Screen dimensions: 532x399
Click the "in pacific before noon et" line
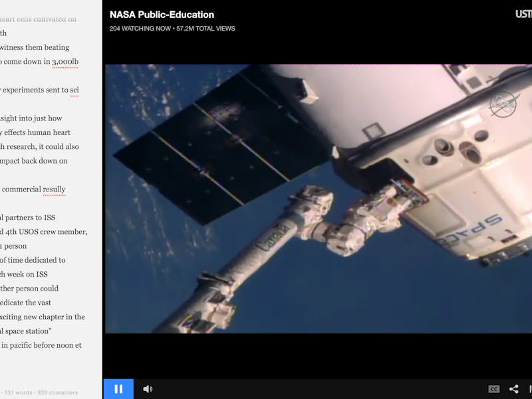(41, 344)
